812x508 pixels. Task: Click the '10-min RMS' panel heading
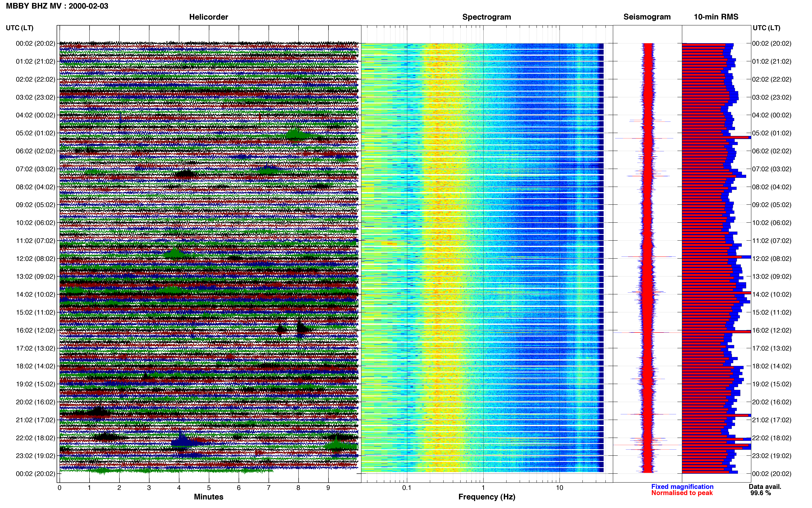pos(716,17)
